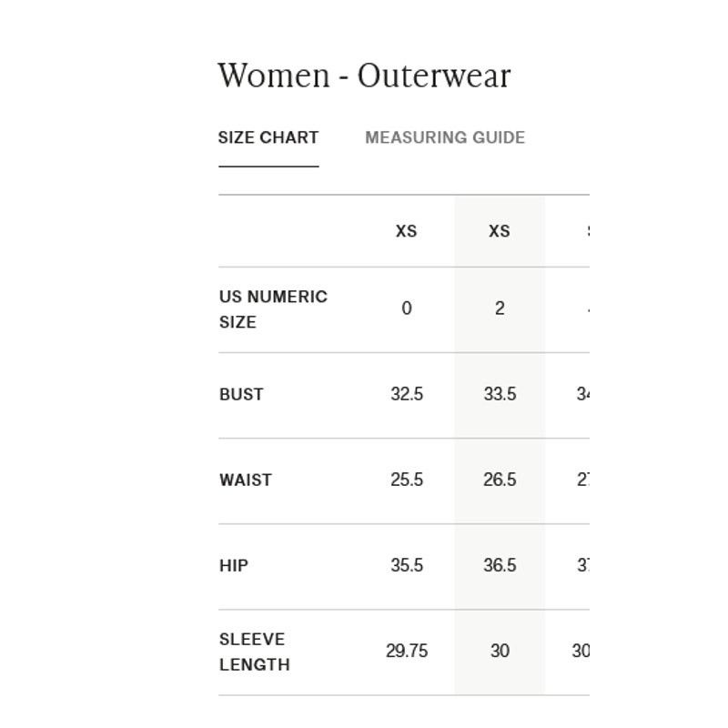Screen dimensions: 728x728
Task: Select the sleeve length value 29.75
Action: (x=407, y=651)
